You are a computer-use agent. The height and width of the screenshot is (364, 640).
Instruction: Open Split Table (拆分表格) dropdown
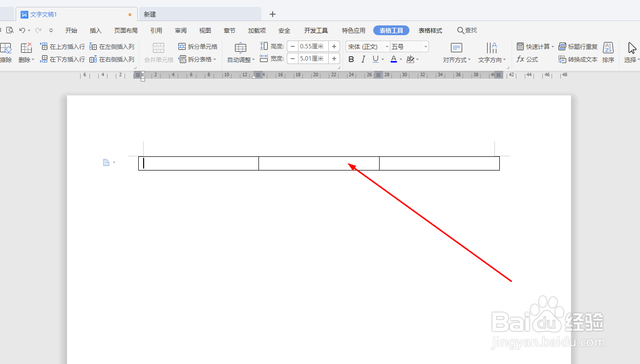[x=197, y=59]
